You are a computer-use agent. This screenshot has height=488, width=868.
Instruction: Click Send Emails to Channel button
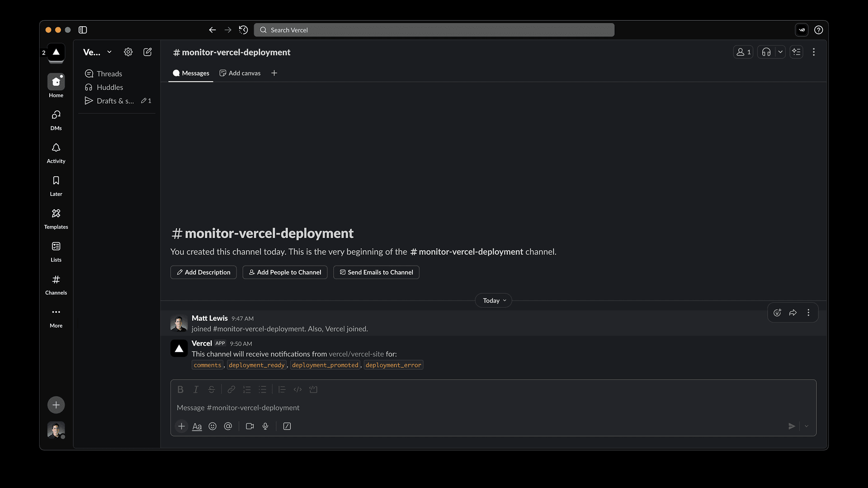point(376,272)
